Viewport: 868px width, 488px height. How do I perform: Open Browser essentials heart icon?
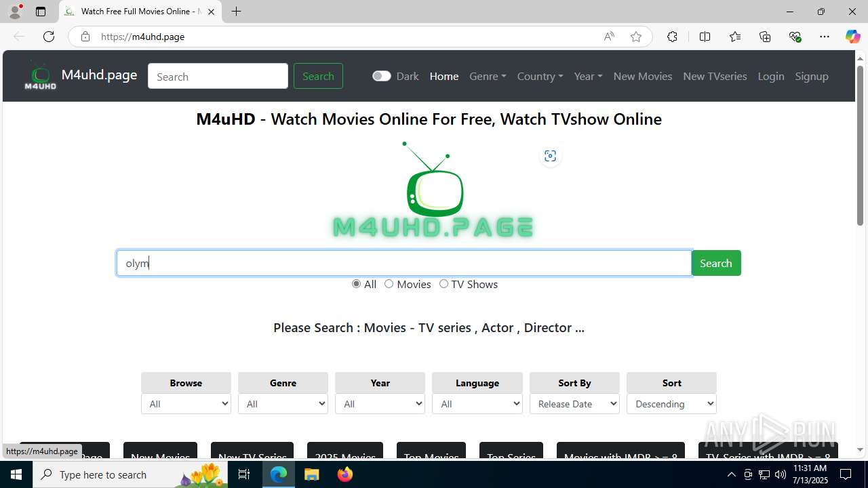pyautogui.click(x=795, y=37)
